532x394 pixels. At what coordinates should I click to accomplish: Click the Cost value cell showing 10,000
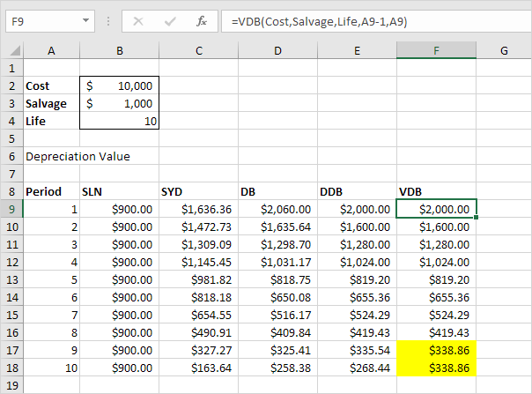point(118,85)
